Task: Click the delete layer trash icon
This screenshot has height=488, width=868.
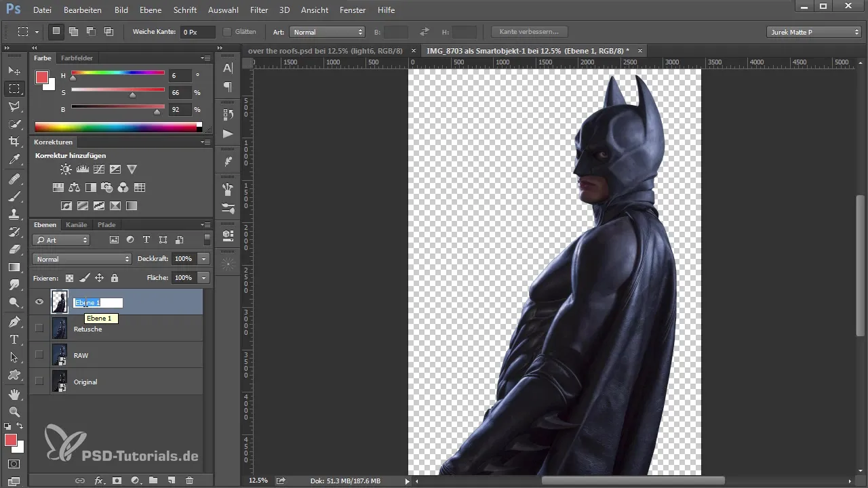Action: pos(189,481)
